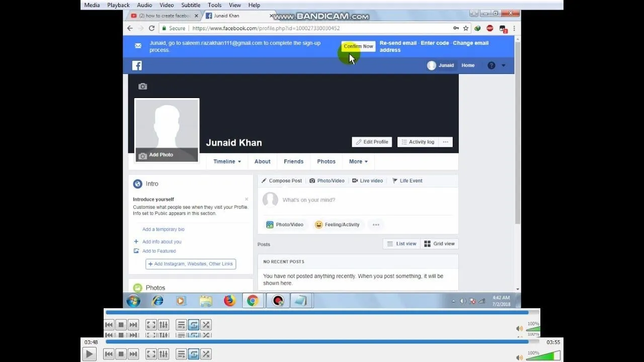Image resolution: width=644 pixels, height=362 pixels.
Task: Open more composer options beside Feeling/Activity
Action: pyautogui.click(x=376, y=225)
